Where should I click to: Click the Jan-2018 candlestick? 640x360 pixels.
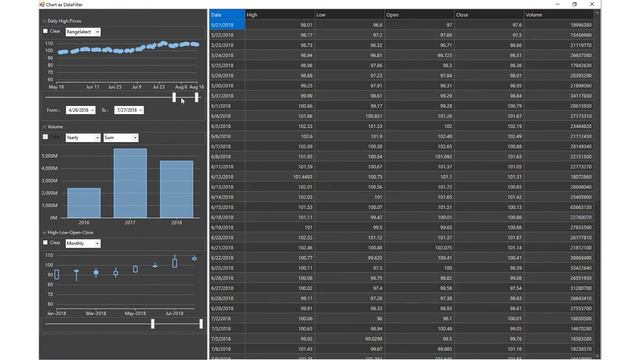coord(57,274)
